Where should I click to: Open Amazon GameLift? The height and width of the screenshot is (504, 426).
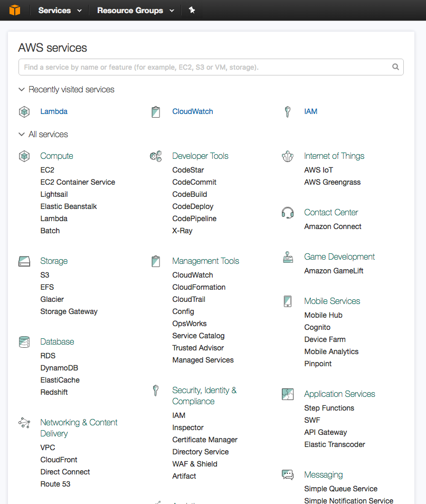(334, 271)
